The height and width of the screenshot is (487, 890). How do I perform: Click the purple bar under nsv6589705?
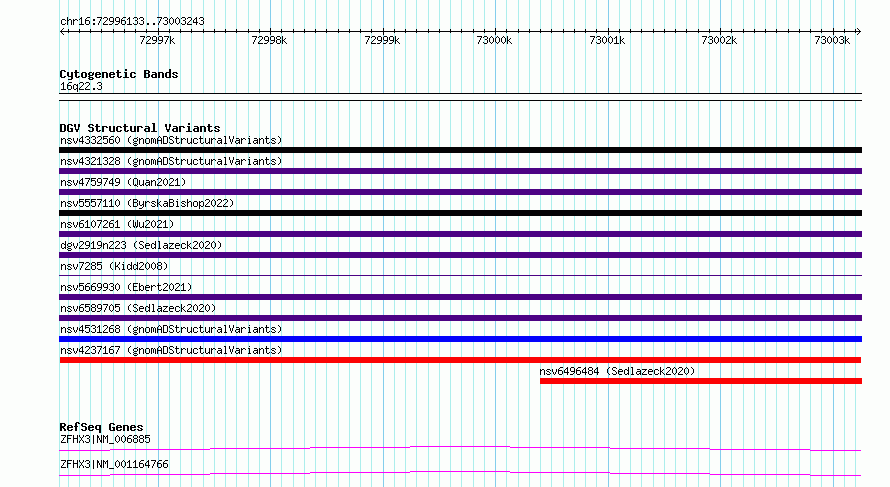pyautogui.click(x=460, y=318)
